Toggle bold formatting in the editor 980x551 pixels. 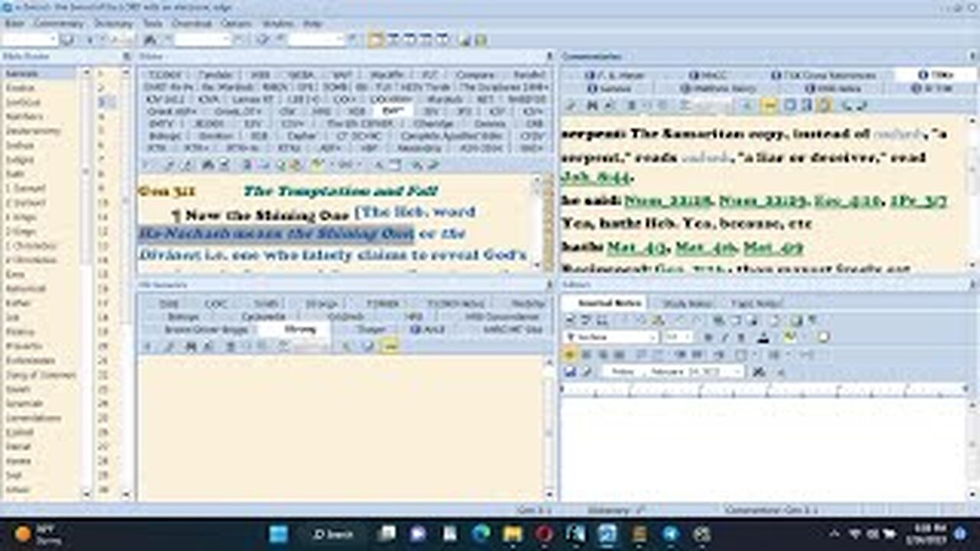(709, 337)
